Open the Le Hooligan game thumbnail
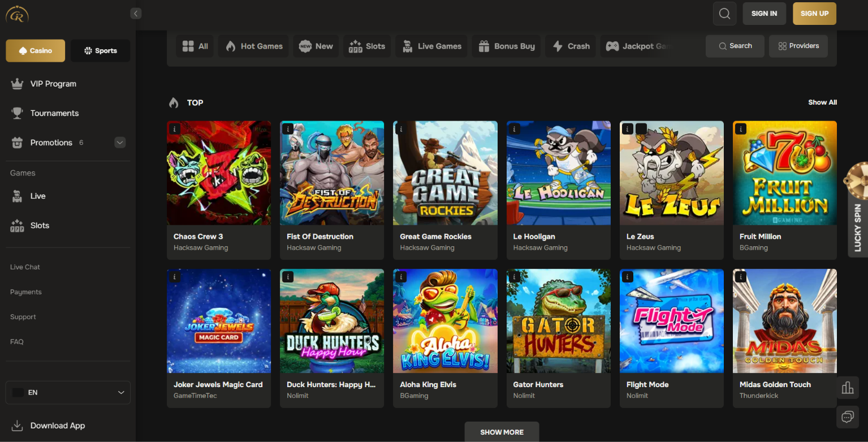868x442 pixels. tap(559, 173)
